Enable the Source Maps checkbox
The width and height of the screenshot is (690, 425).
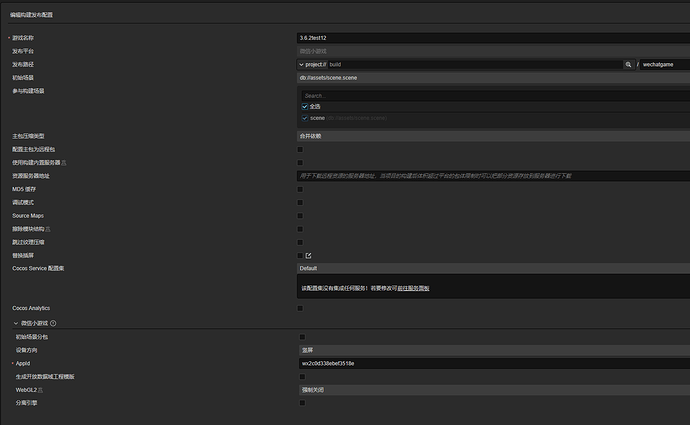click(300, 216)
